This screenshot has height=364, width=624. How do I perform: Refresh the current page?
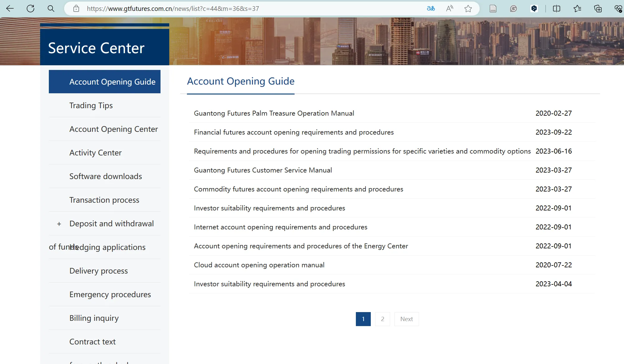[30, 8]
